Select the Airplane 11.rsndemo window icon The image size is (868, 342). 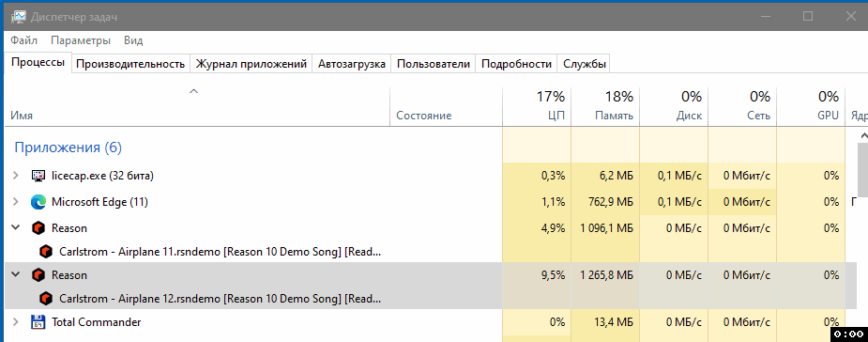click(46, 252)
